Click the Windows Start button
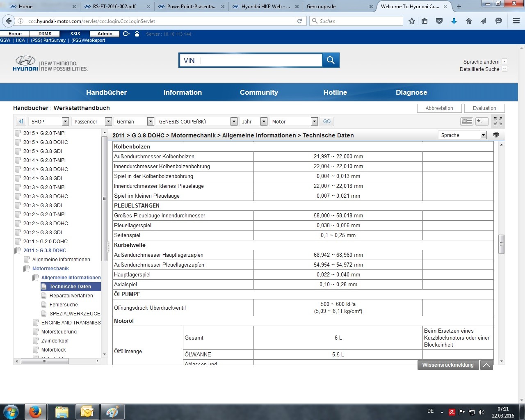The height and width of the screenshot is (420, 525). pos(11,412)
